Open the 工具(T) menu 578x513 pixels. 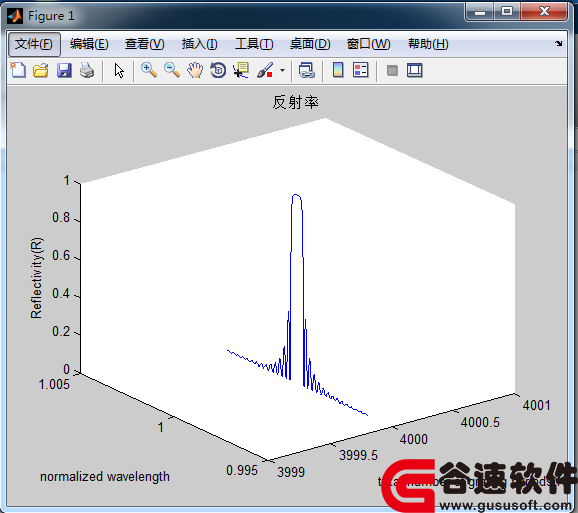pos(254,44)
